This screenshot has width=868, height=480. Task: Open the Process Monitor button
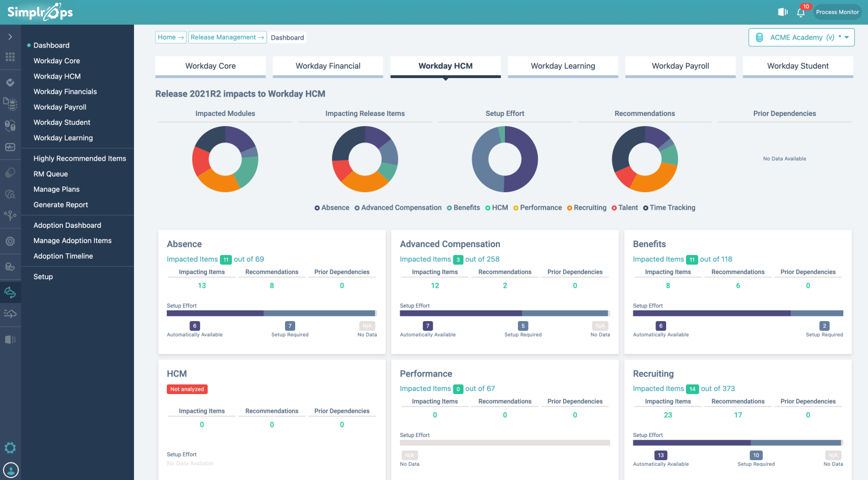837,12
